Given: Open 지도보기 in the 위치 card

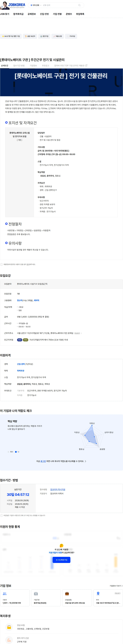Looking at the screenshot, I should point(117,593).
